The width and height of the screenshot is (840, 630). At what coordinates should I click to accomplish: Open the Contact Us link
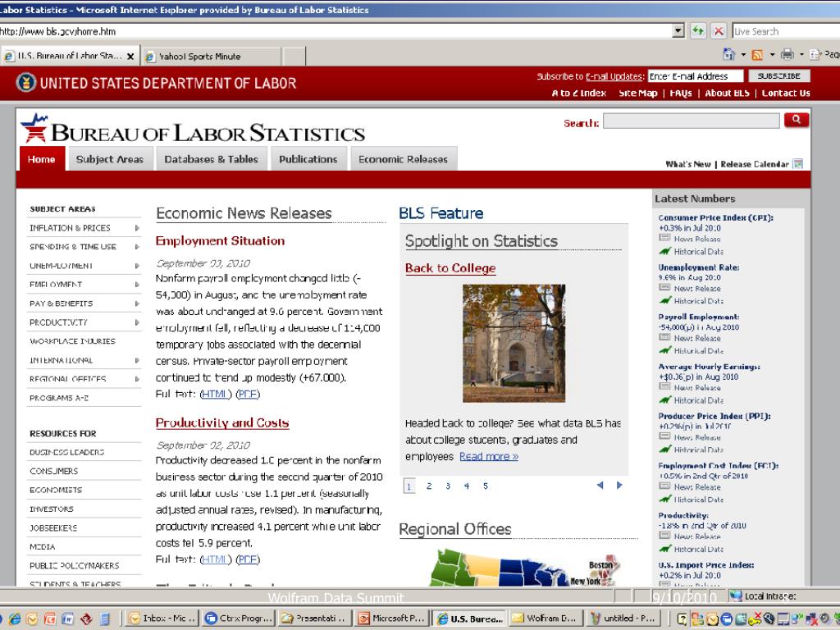[786, 93]
